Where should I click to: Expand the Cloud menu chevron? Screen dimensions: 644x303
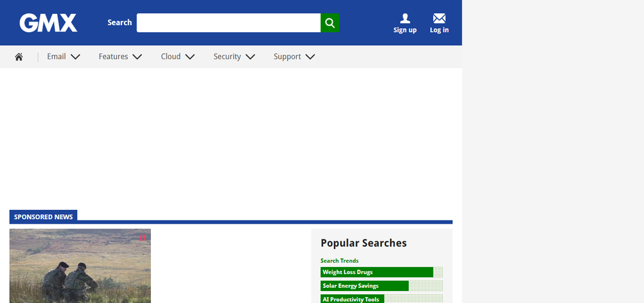coord(190,57)
